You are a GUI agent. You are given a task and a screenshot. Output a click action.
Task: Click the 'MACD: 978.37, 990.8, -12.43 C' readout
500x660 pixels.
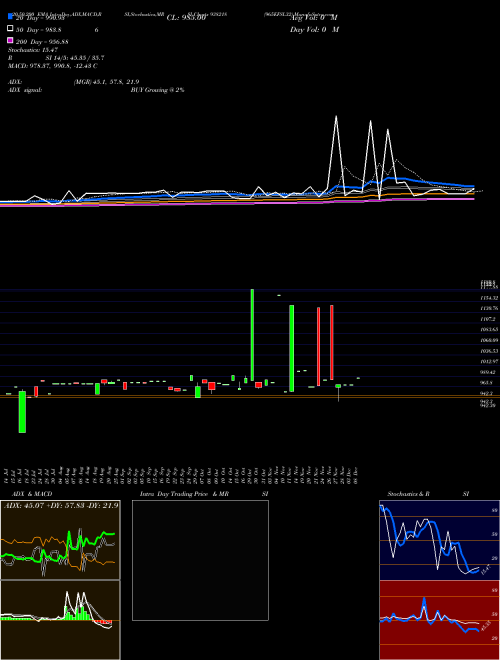(53, 66)
